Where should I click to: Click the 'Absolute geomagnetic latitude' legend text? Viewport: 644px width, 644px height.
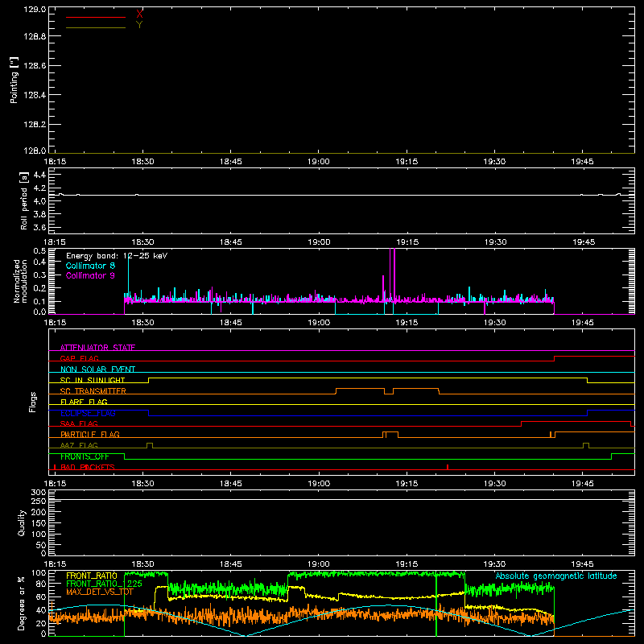(556, 576)
